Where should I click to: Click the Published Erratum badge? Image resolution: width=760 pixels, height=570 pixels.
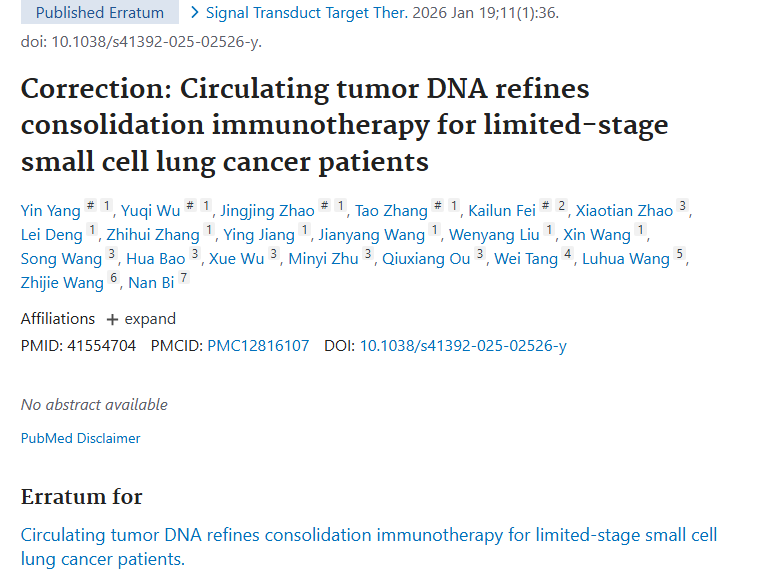pyautogui.click(x=98, y=13)
